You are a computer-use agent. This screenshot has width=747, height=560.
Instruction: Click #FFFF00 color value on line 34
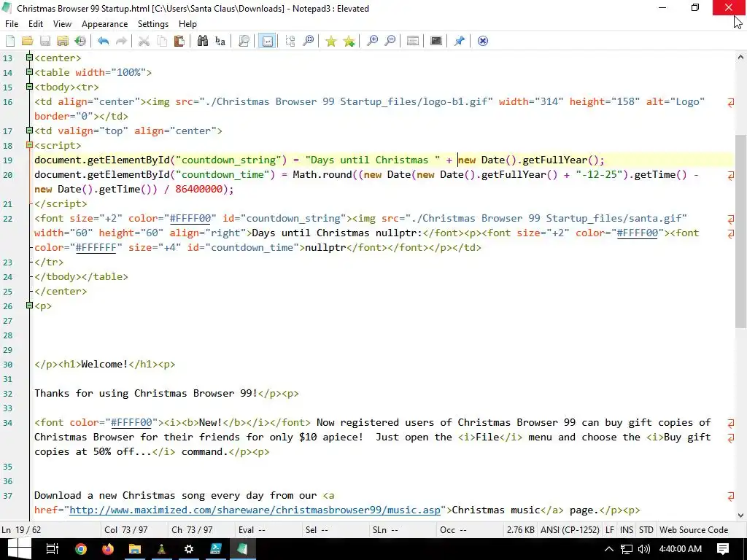pos(131,422)
